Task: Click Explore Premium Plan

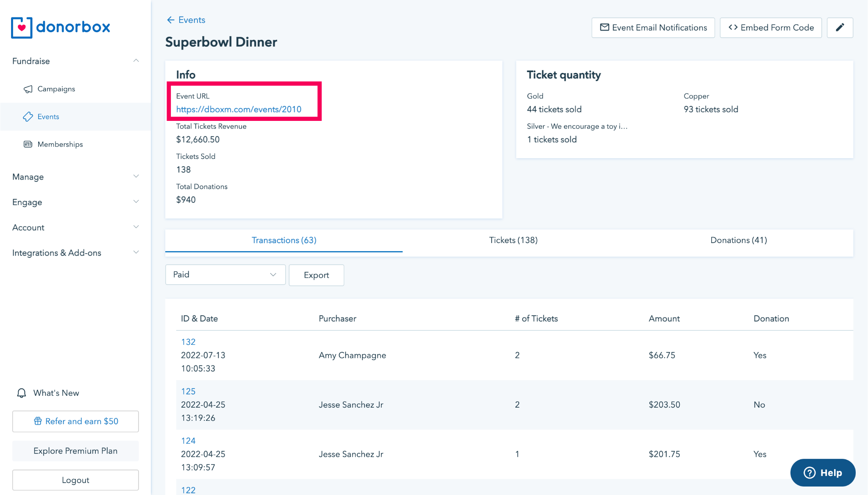Action: coord(75,451)
